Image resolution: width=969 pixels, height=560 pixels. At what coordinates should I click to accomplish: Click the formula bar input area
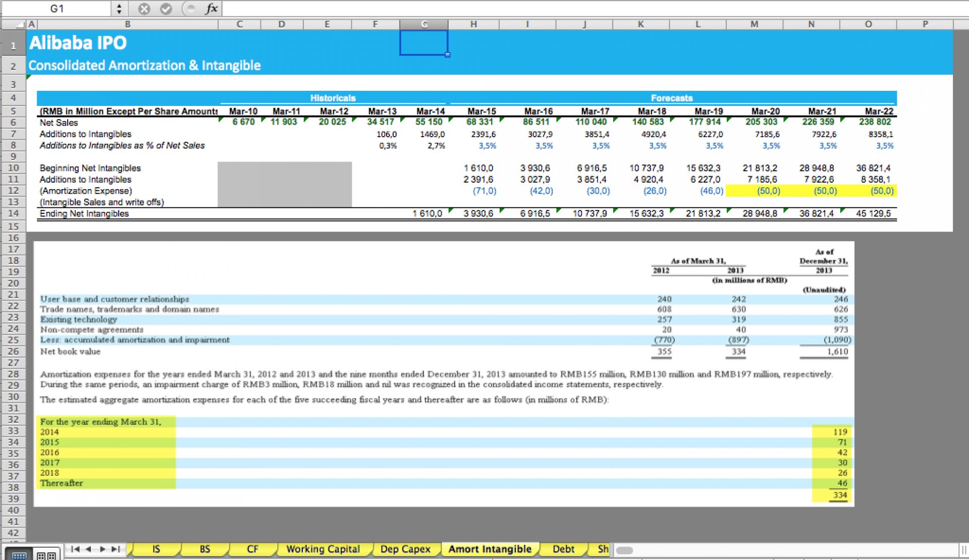(x=595, y=9)
